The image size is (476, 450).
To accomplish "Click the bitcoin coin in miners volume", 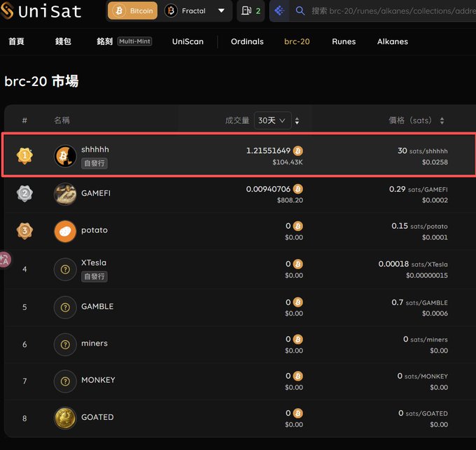I will click(x=297, y=339).
